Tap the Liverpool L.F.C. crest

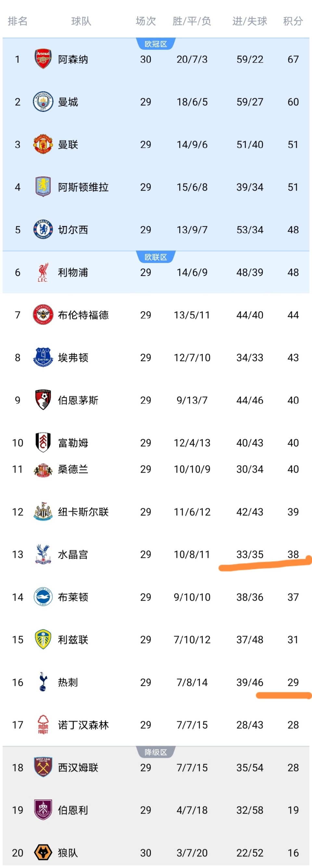(x=43, y=272)
